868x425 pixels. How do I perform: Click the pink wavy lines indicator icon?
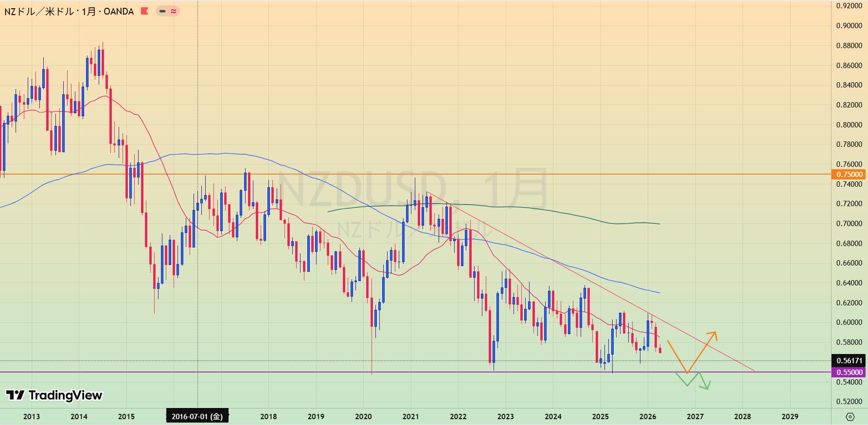173,11
